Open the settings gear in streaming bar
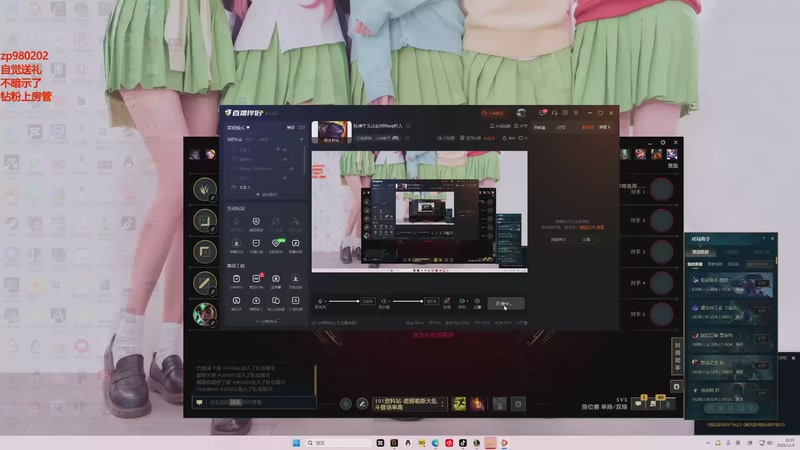 click(478, 303)
